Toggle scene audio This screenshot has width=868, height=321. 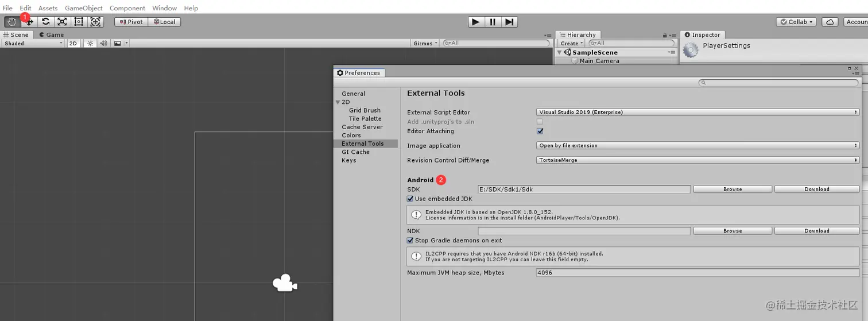tap(103, 43)
